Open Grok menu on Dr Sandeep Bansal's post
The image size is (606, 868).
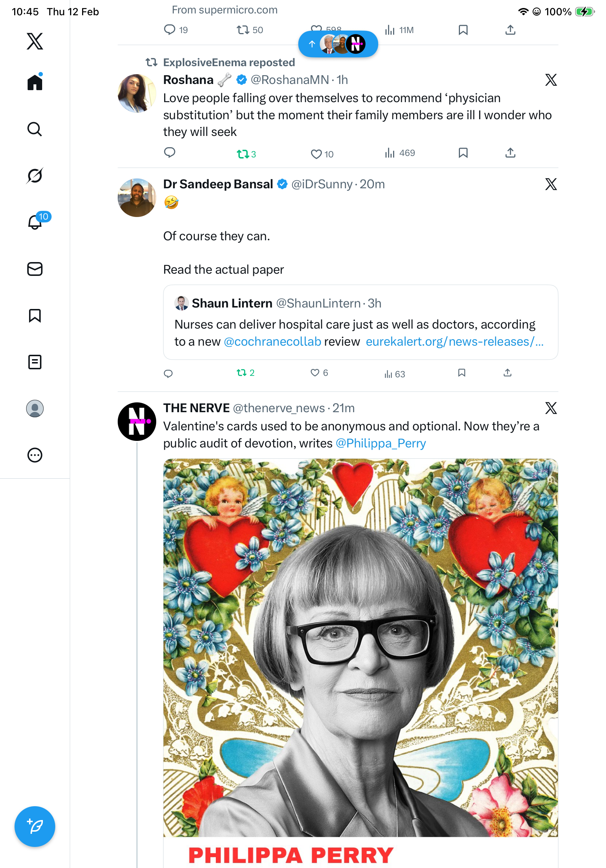(551, 184)
